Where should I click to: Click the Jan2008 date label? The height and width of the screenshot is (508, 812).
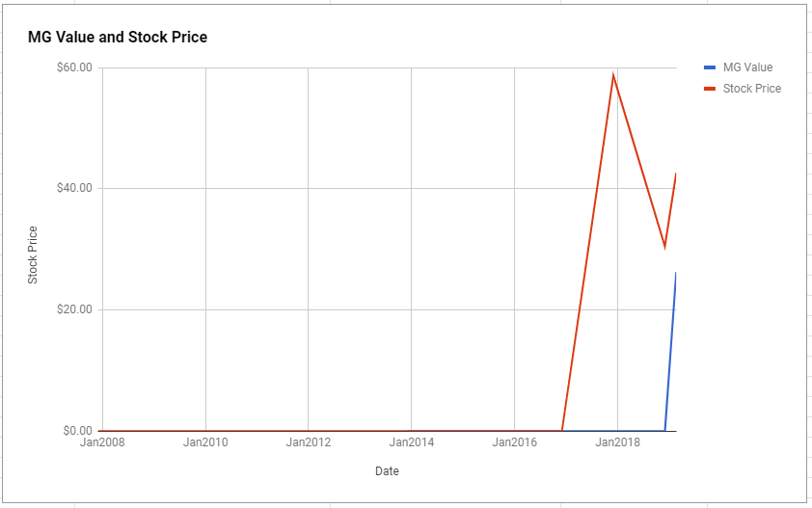pyautogui.click(x=102, y=442)
